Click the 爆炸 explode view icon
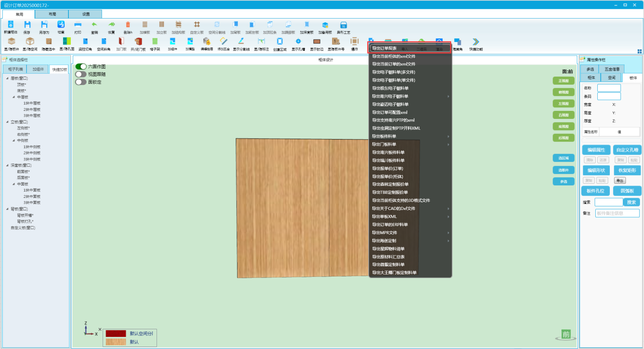644x349 pixels. 354,42
